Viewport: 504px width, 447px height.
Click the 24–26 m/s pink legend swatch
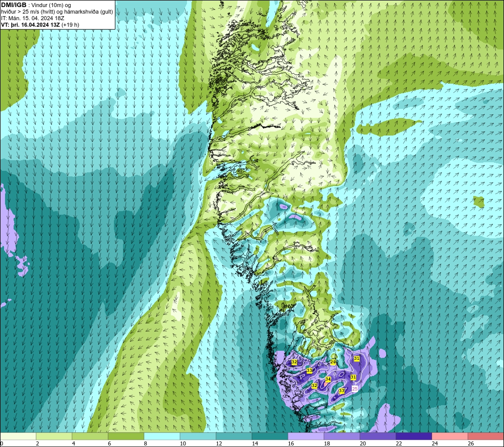click(x=450, y=436)
